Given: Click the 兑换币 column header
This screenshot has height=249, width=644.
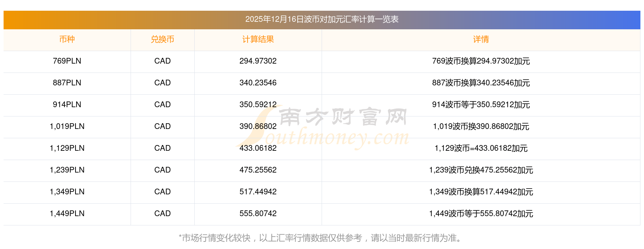Looking at the screenshot, I should (x=162, y=39).
